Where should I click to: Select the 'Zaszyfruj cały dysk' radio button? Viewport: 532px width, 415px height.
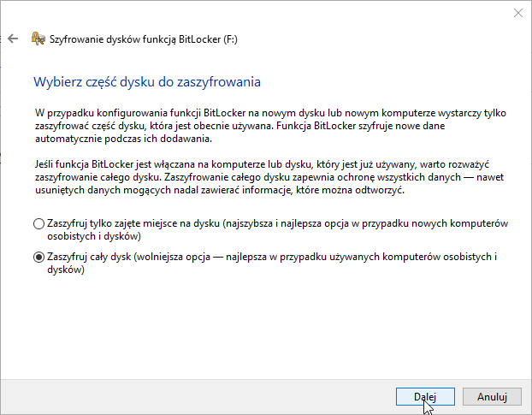(38, 257)
